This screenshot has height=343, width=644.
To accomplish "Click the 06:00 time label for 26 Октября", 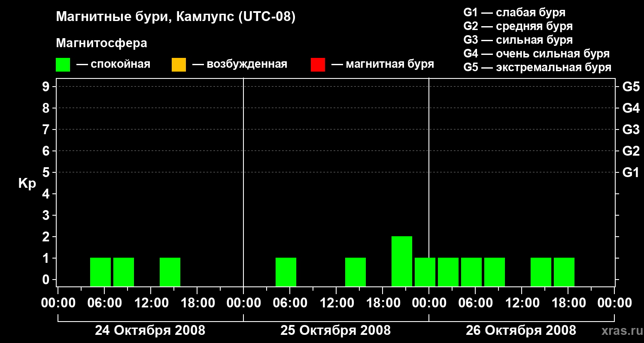I will pyautogui.click(x=475, y=303).
